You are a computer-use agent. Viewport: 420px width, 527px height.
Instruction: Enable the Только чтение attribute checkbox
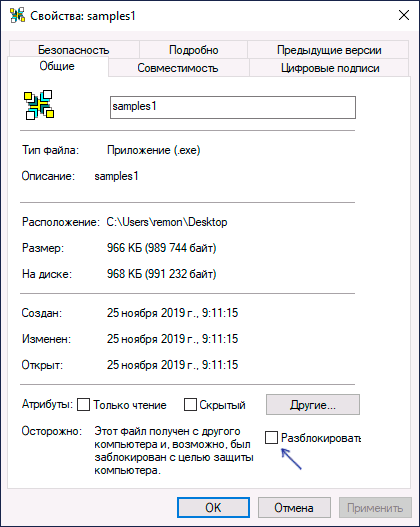pyautogui.click(x=83, y=405)
